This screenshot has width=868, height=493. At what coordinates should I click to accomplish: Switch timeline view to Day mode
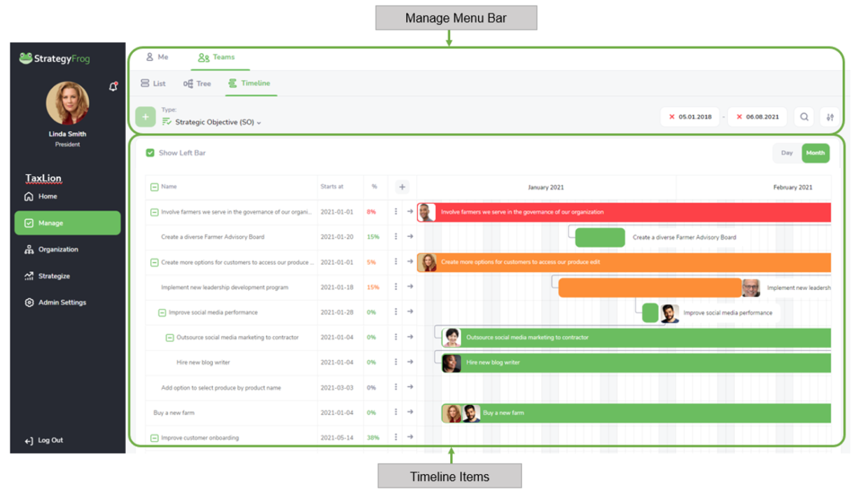tap(787, 153)
